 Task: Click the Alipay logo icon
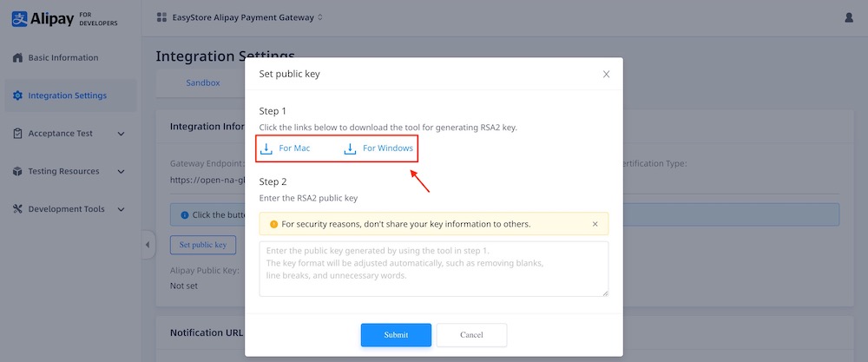pyautogui.click(x=19, y=17)
